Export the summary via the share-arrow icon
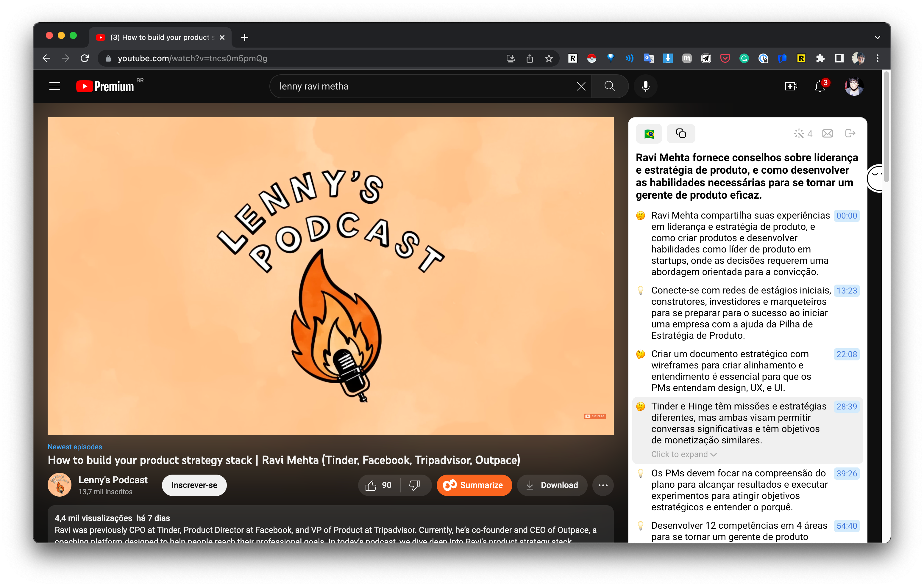This screenshot has height=587, width=924. point(850,133)
